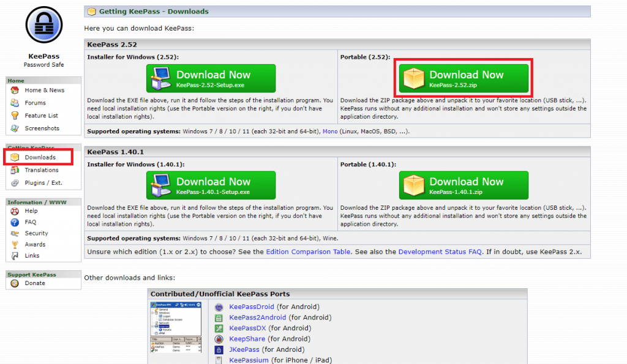Open Plugins / Ext. in sidebar
627x364 pixels.
[x=43, y=183]
